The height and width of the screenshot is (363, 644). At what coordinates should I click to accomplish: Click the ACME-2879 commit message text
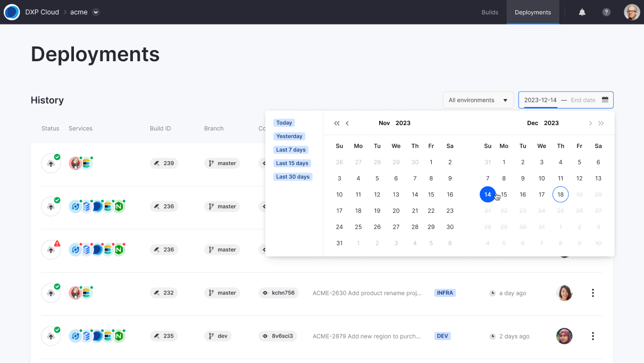[x=367, y=336]
